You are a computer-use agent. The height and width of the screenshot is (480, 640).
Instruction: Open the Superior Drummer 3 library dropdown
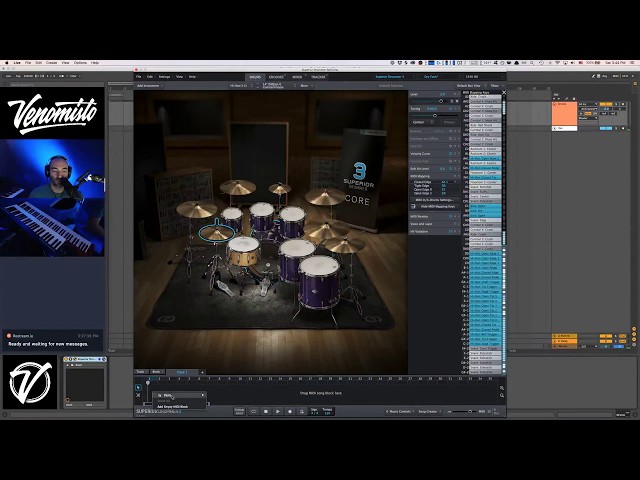393,77
